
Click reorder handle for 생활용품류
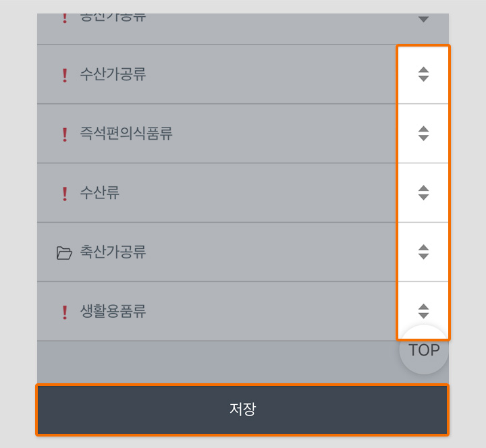click(x=423, y=311)
